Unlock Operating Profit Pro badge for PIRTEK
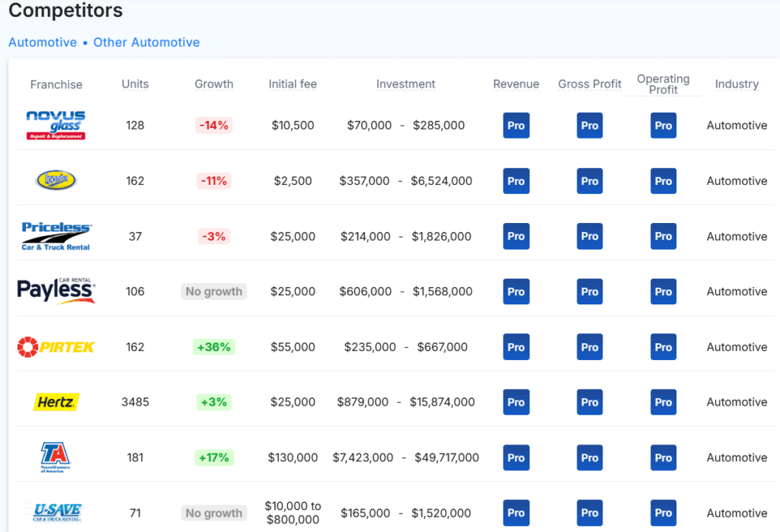This screenshot has width=780, height=532. tap(663, 347)
